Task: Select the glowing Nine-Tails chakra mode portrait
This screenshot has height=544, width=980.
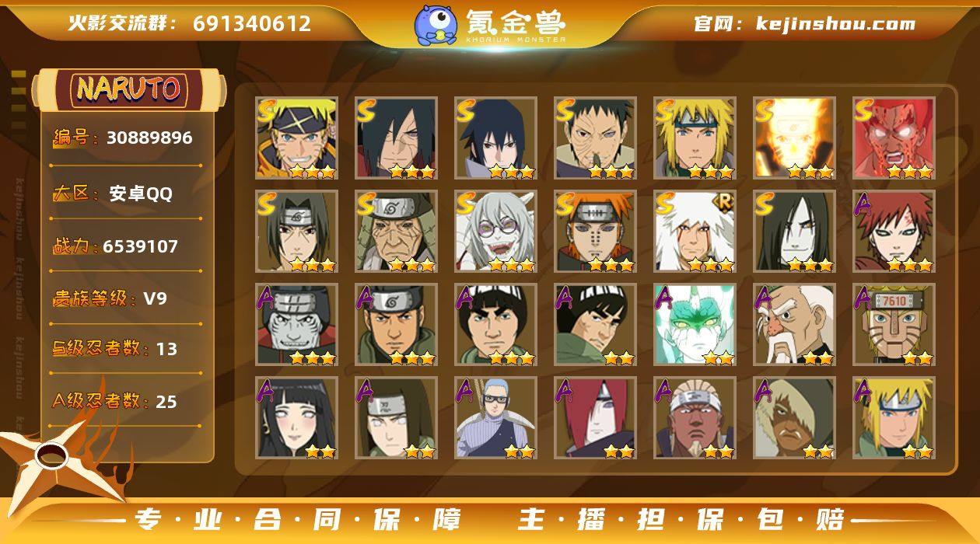Action: click(x=794, y=138)
